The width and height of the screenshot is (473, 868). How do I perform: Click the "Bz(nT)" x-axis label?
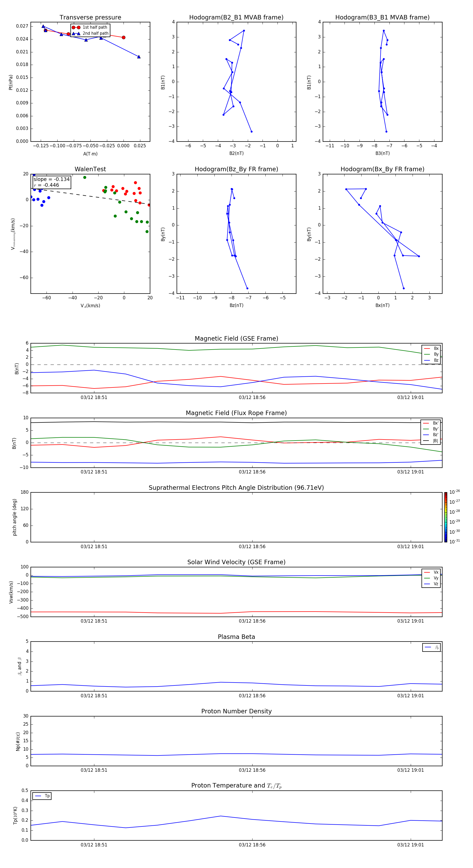tap(236, 305)
